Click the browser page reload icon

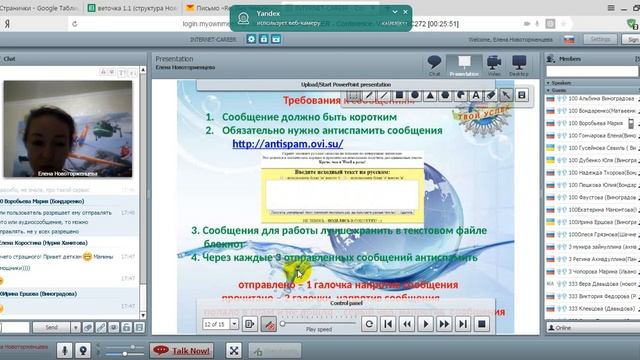pyautogui.click(x=74, y=24)
